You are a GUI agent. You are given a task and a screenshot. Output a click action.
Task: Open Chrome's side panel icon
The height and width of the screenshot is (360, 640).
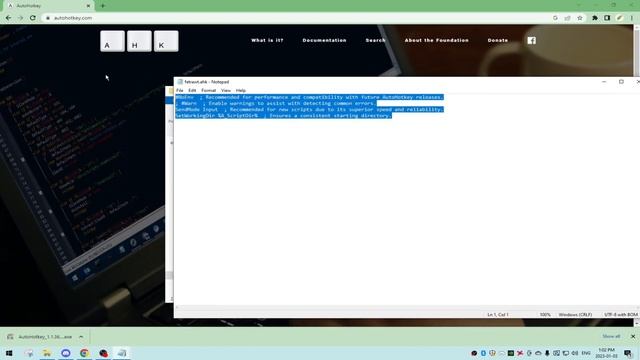(607, 18)
